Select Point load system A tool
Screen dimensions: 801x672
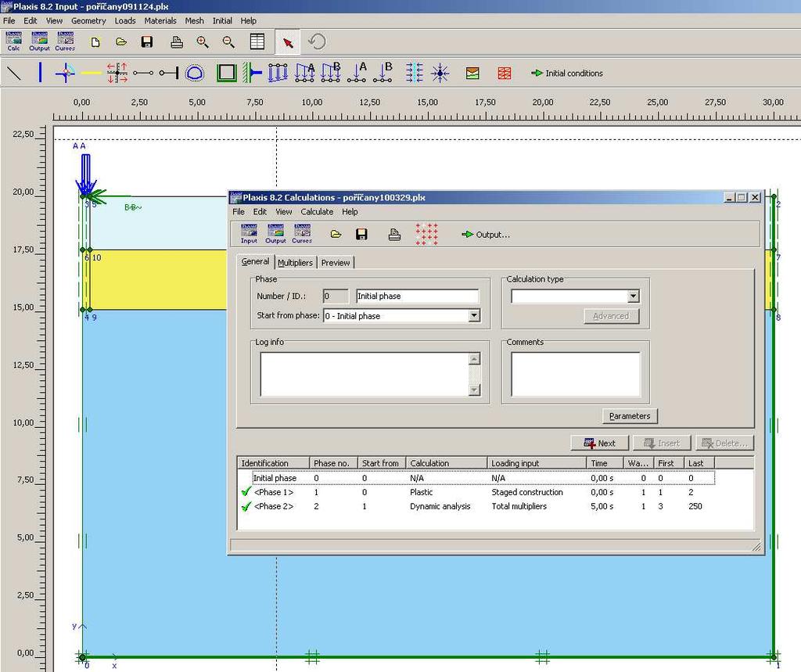pyautogui.click(x=357, y=73)
